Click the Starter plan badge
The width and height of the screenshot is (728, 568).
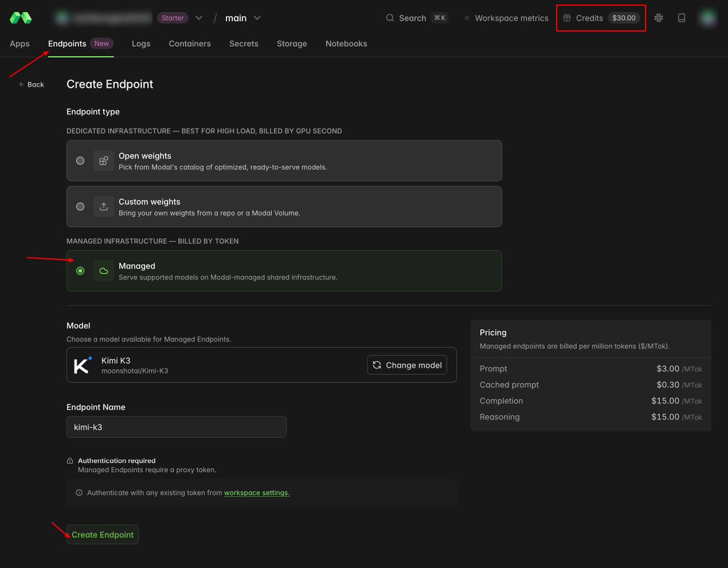[172, 18]
